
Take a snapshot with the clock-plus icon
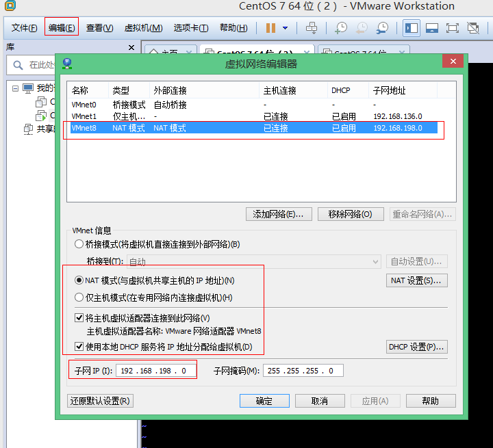pos(341,28)
